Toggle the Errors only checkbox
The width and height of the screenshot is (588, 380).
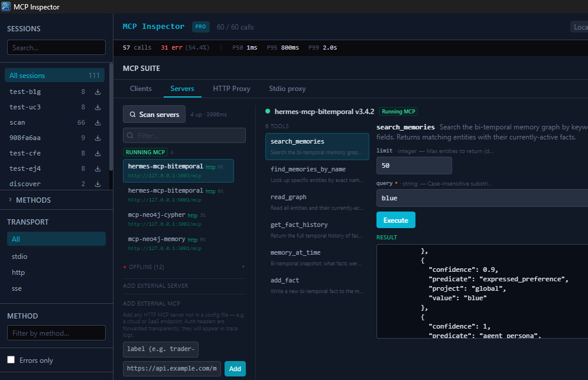[x=11, y=360]
